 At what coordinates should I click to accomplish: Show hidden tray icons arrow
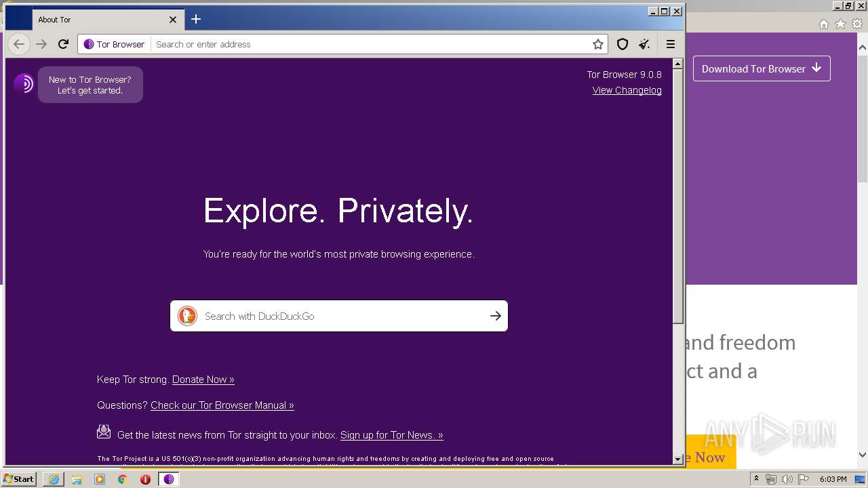pyautogui.click(x=756, y=479)
